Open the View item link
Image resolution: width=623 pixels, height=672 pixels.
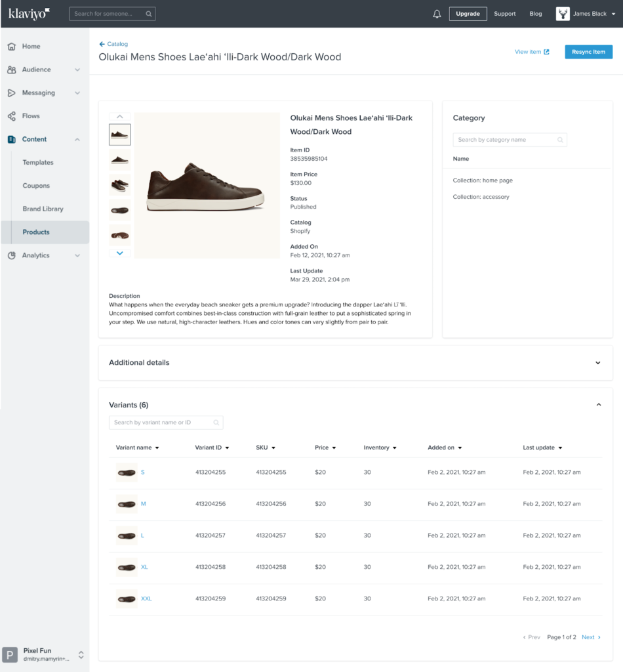531,51
